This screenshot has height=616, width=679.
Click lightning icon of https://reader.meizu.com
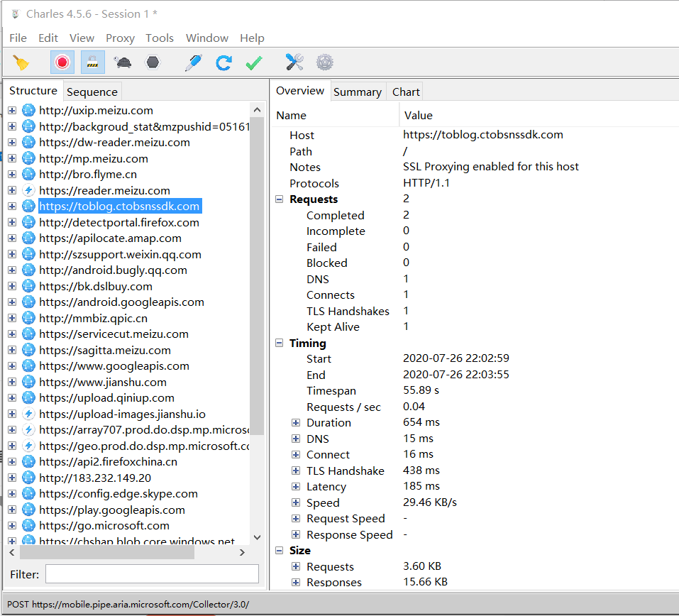tap(28, 190)
